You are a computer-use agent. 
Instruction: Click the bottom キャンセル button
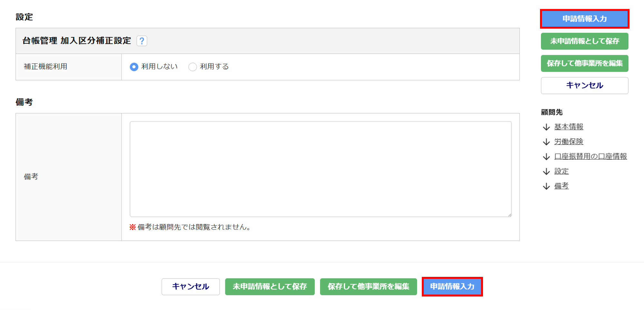click(x=191, y=287)
